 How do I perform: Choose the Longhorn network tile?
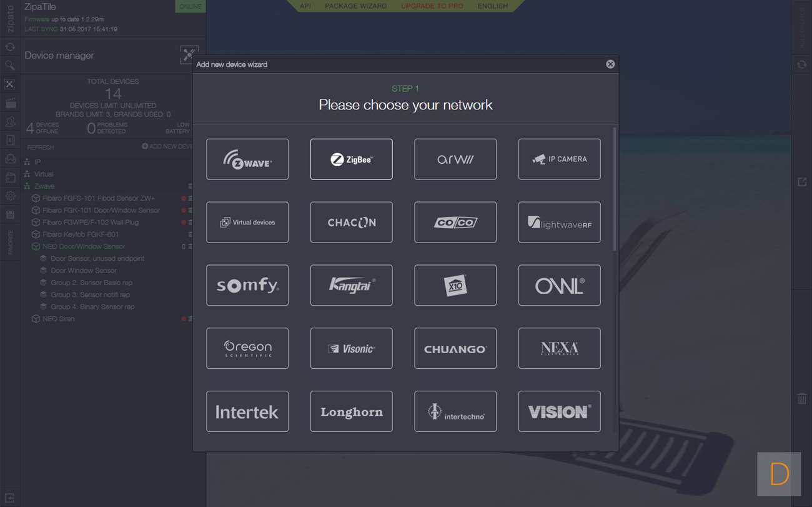coord(352,411)
